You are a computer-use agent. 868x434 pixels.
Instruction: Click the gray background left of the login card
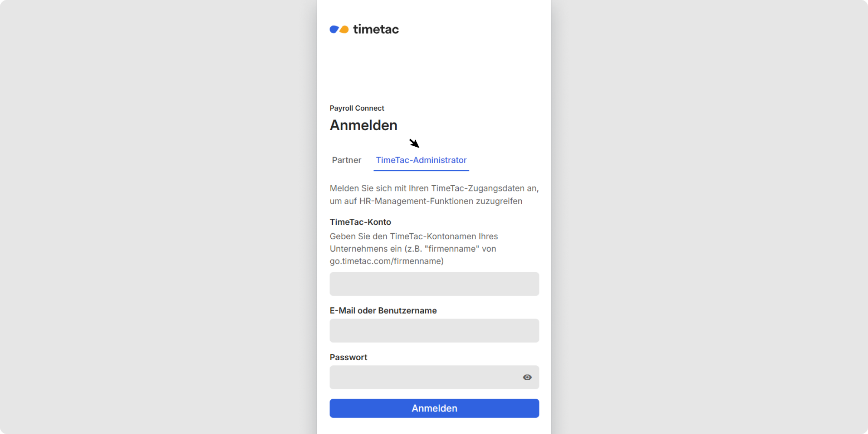point(156,217)
